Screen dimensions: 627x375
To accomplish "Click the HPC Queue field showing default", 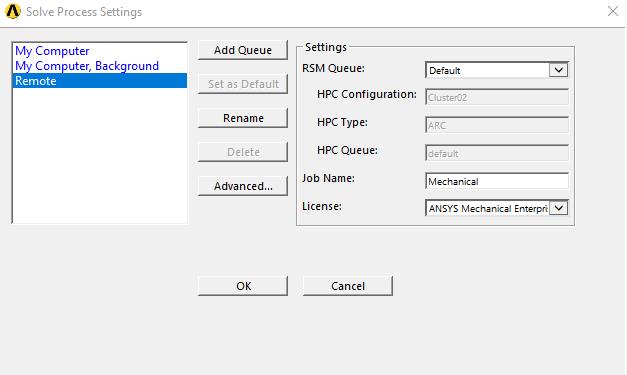I will [x=497, y=153].
